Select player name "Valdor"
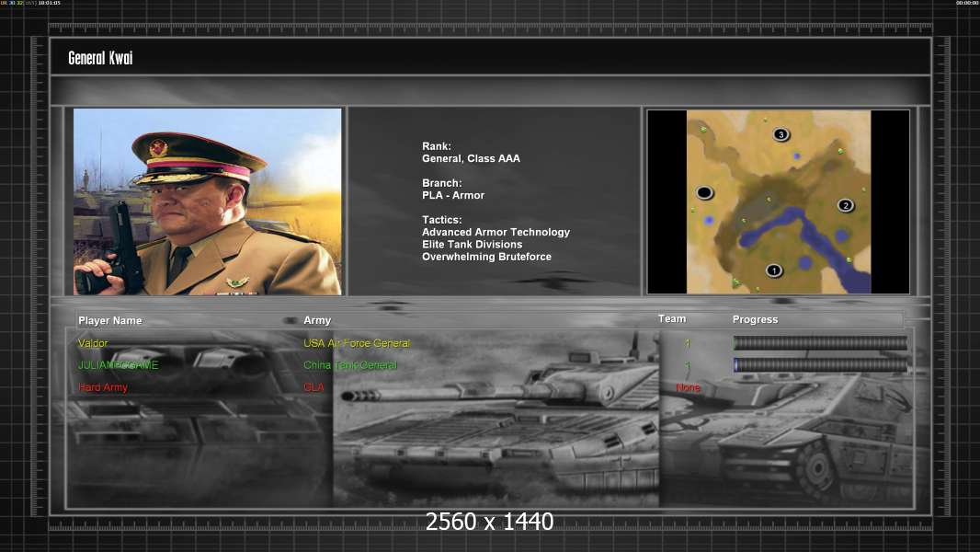 pyautogui.click(x=93, y=343)
